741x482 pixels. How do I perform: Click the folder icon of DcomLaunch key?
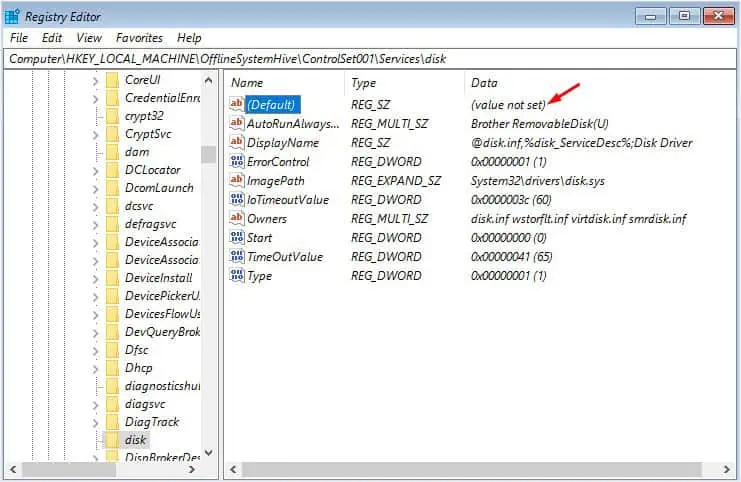(x=112, y=188)
